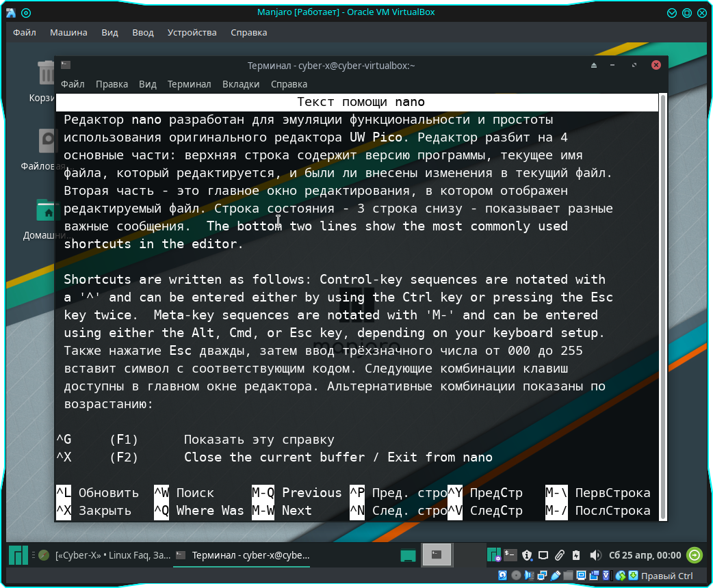Click the date and clock Сб 25 апр
The width and height of the screenshot is (713, 588).
[x=645, y=555]
